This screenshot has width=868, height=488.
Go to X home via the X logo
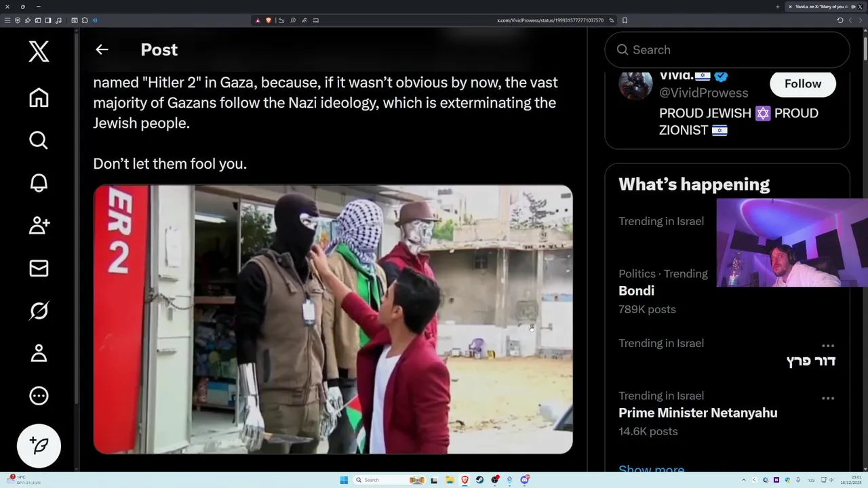(x=39, y=52)
